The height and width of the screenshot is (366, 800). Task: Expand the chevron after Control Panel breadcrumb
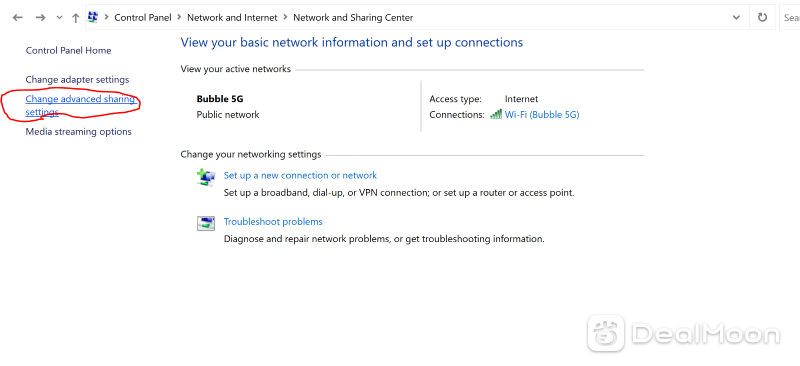pyautogui.click(x=180, y=17)
